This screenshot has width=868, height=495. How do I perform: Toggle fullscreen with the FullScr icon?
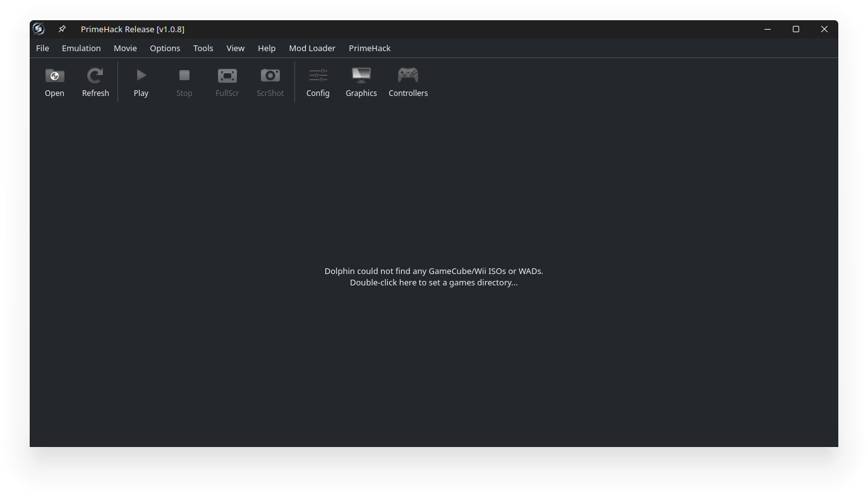tap(227, 76)
